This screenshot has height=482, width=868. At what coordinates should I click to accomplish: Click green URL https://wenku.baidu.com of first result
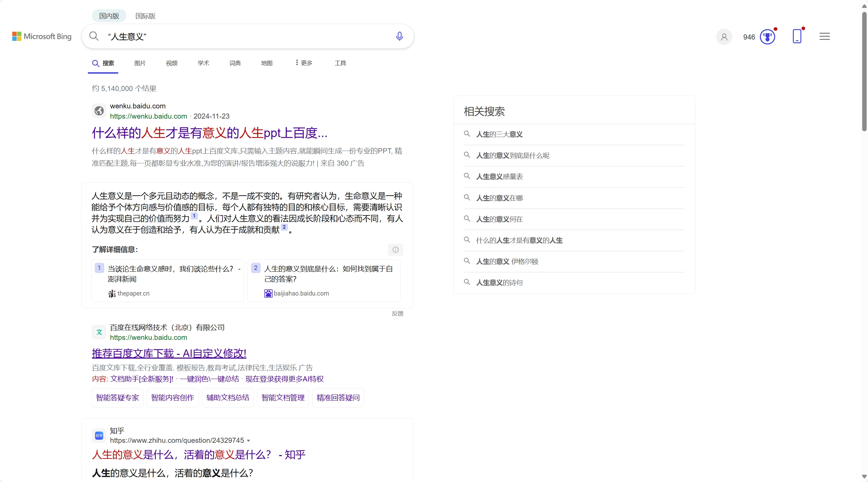(149, 116)
